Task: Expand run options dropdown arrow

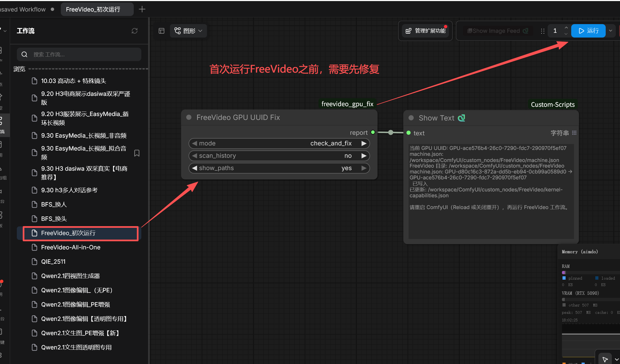Action: 610,31
